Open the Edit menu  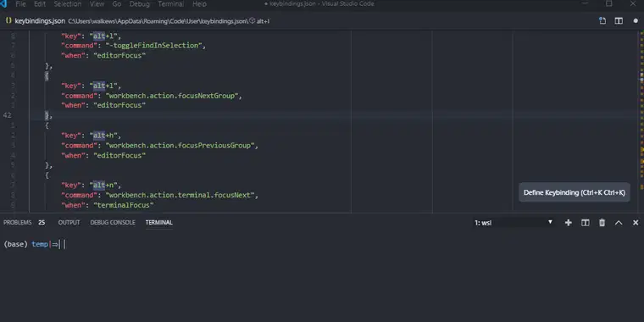(x=40, y=4)
